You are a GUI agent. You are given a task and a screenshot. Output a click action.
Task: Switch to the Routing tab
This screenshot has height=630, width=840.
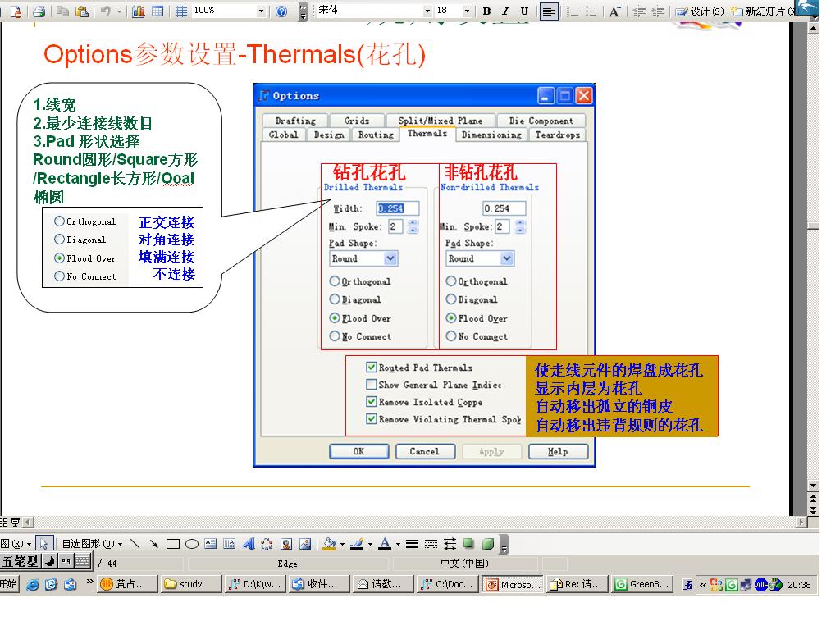[x=376, y=135]
